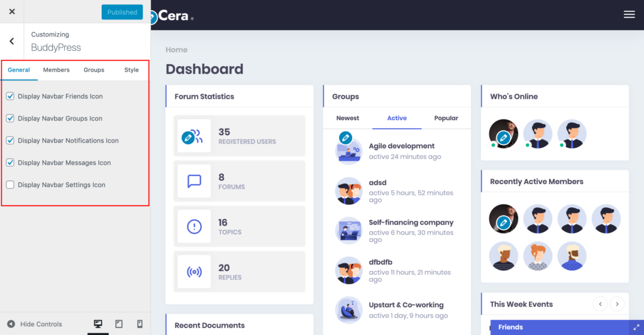Click the Replies broadcast icon
Image resolution: width=644 pixels, height=335 pixels.
[x=194, y=272]
